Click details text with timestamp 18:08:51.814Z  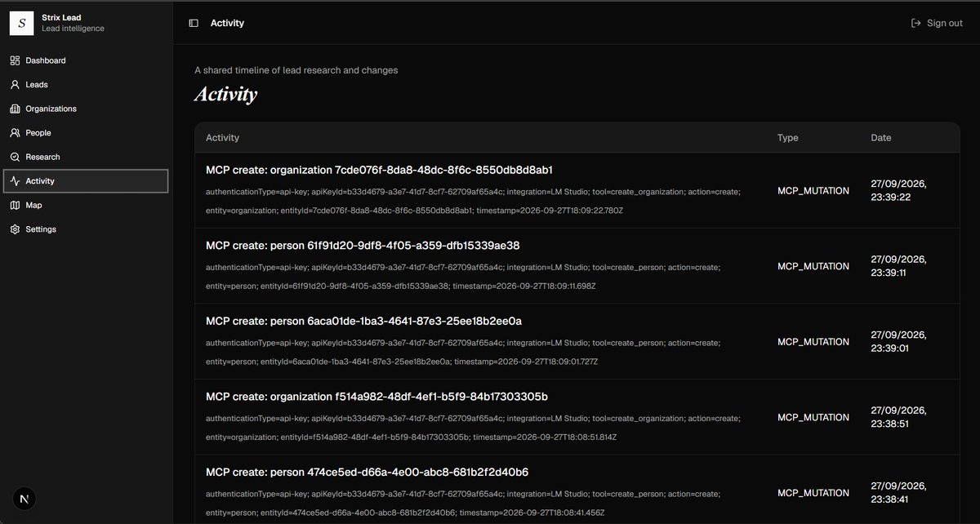(474, 428)
